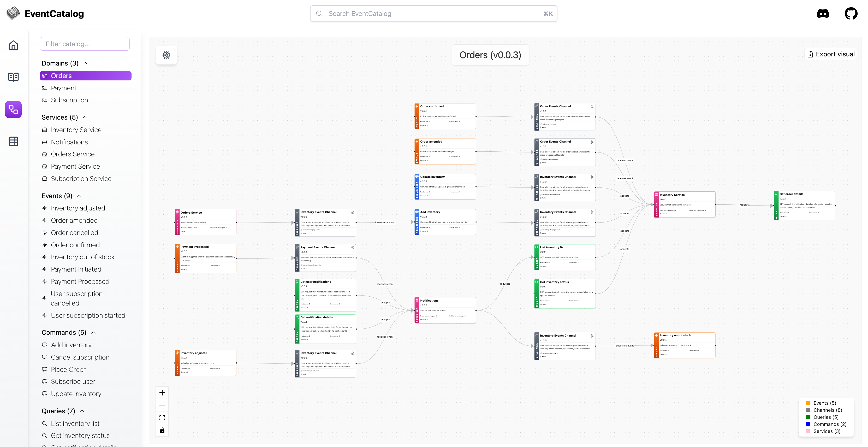Select the Subscription domain item
This screenshot has width=868, height=447.
pos(69,100)
